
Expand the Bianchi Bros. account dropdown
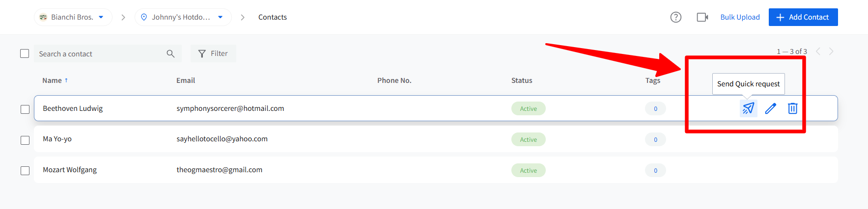click(x=73, y=17)
